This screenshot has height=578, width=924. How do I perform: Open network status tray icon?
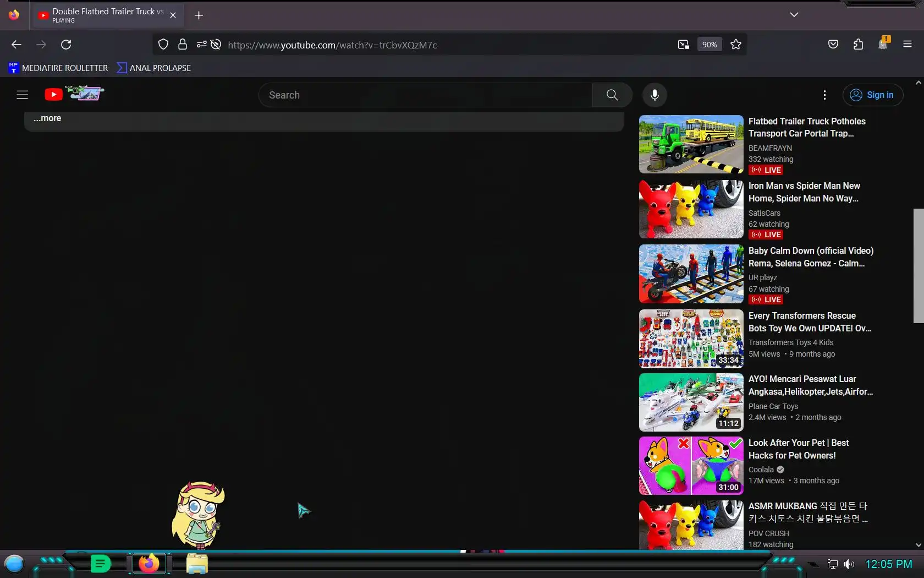click(x=833, y=564)
